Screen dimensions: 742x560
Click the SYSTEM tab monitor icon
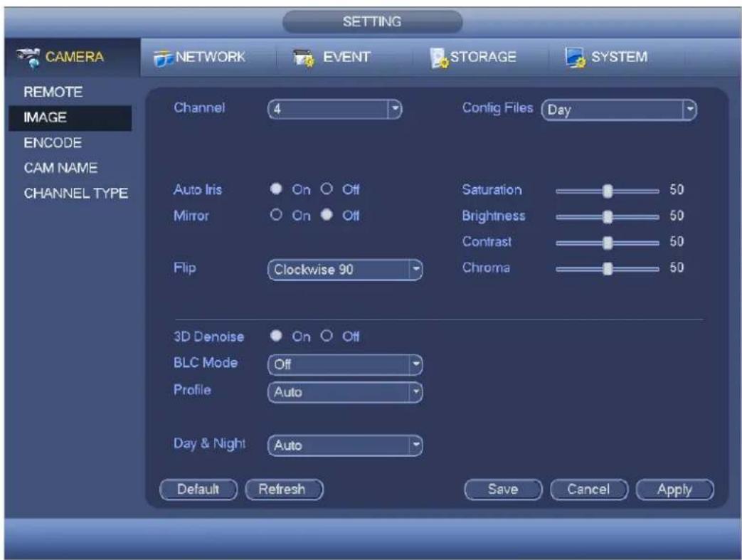point(575,58)
